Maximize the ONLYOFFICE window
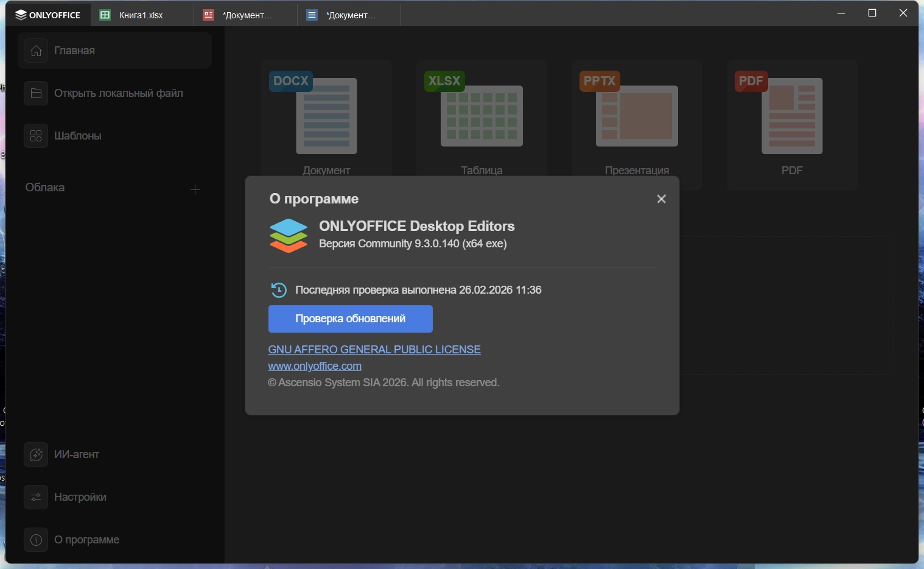Viewport: 924px width, 569px height. (872, 13)
